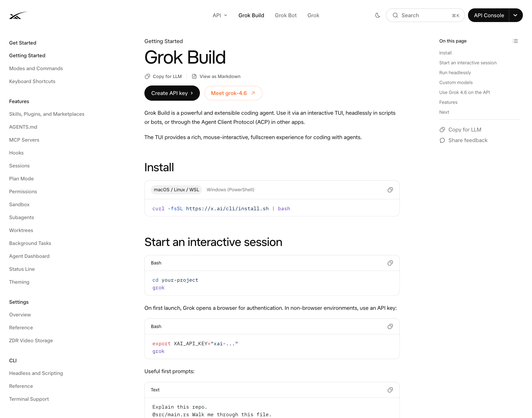The width and height of the screenshot is (532, 418).
Task: Jump to Run headlessly section
Action: tap(455, 73)
